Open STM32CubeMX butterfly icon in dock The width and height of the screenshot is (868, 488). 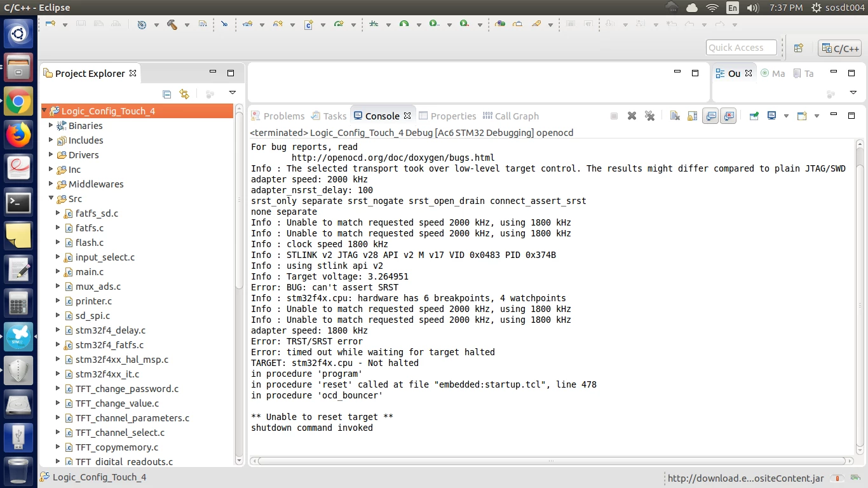pos(18,336)
